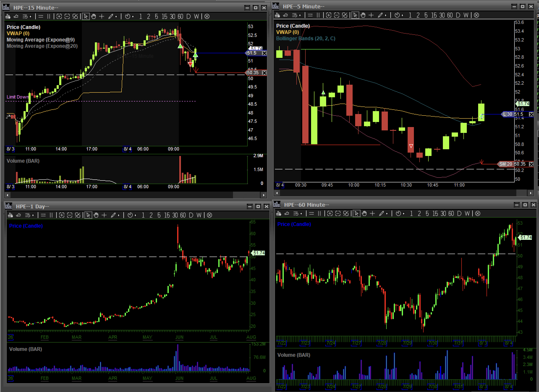Click scroll left arrow under the 15 Minute chart
539x392 pixels.
pos(8,195)
